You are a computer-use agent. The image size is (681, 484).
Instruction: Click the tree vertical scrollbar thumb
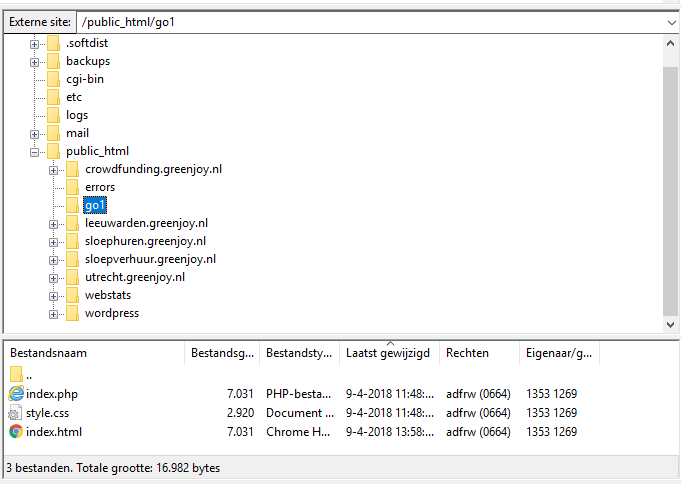[x=671, y=191]
